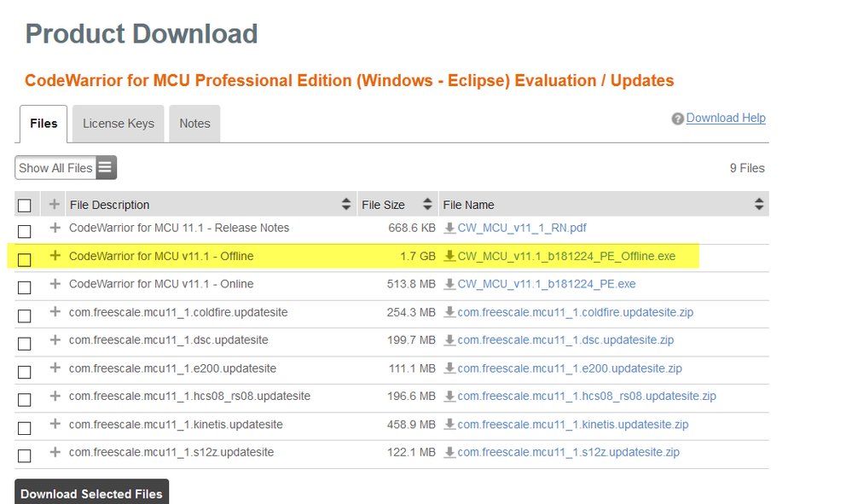This screenshot has width=852, height=504.
Task: Click the download icon for hcs08_rs08.updatesite.zip
Action: (x=449, y=397)
